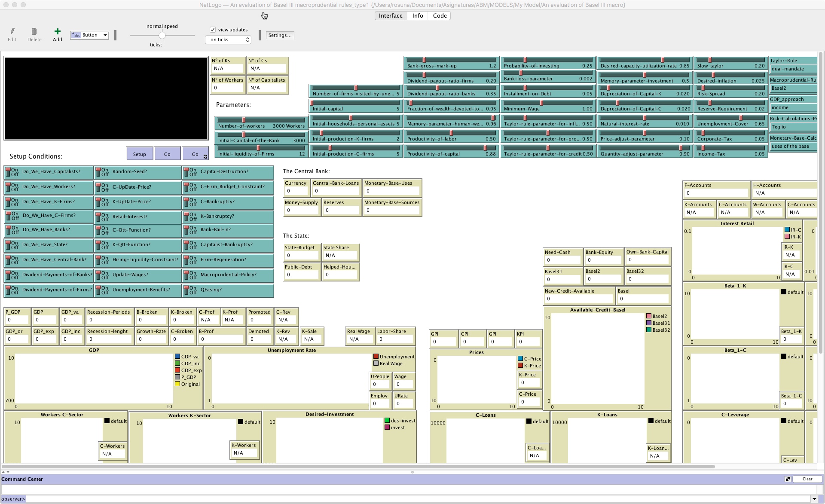Pop out the Command Center window icon
The width and height of the screenshot is (825, 504).
coord(788,479)
